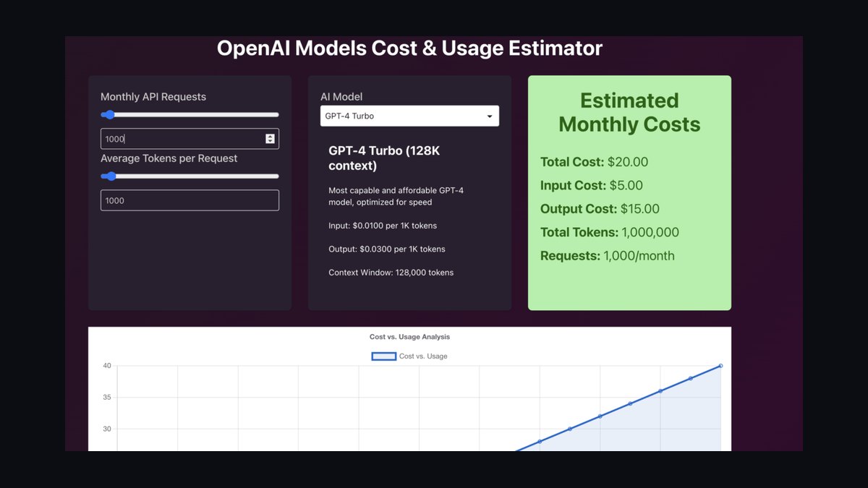Open the AI Model dropdown showing GPT-4 Turbo
Viewport: 868px width, 488px height.
pyautogui.click(x=409, y=116)
